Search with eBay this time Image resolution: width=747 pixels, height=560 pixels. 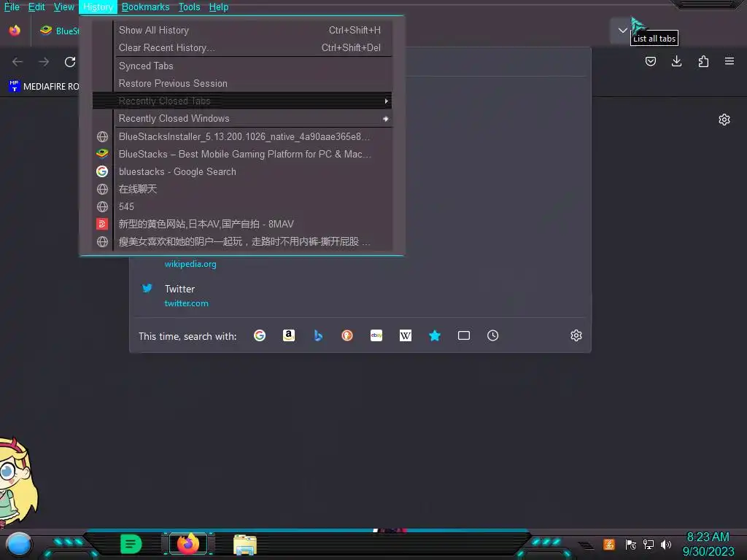(376, 335)
